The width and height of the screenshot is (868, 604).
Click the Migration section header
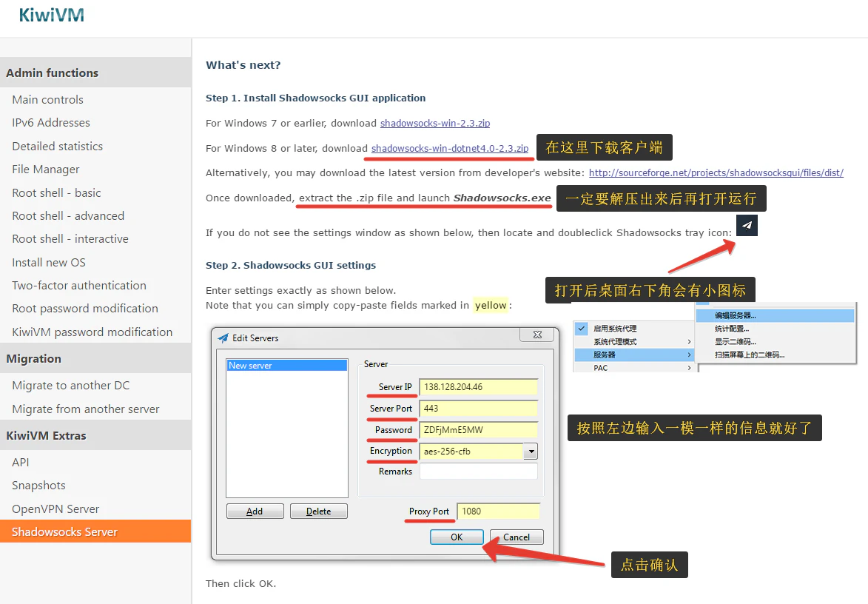[95, 358]
